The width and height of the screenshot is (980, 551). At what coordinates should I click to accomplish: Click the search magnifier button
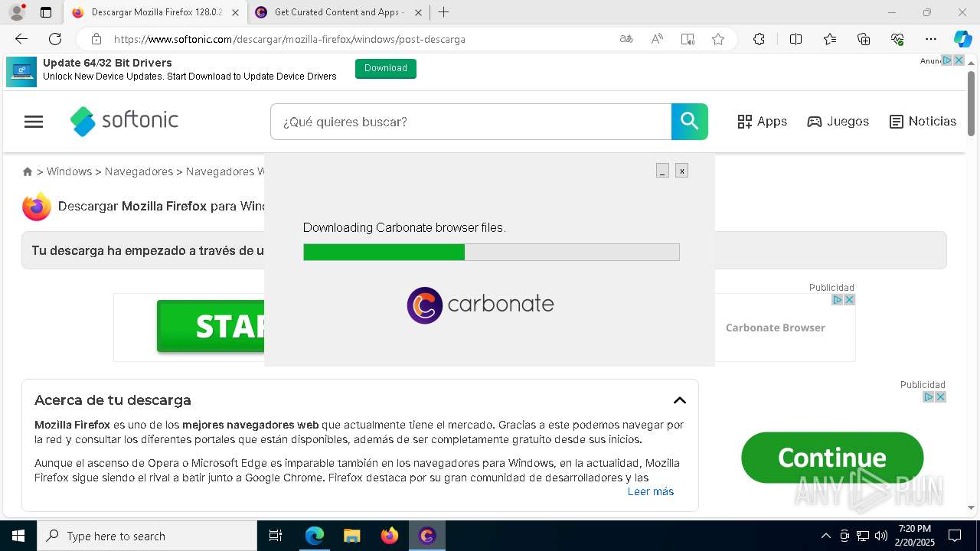click(x=690, y=122)
